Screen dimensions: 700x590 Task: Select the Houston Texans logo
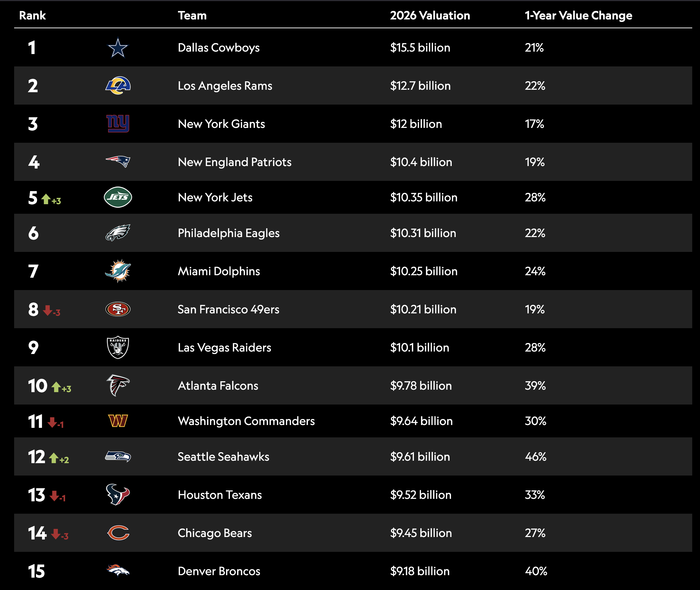118,495
